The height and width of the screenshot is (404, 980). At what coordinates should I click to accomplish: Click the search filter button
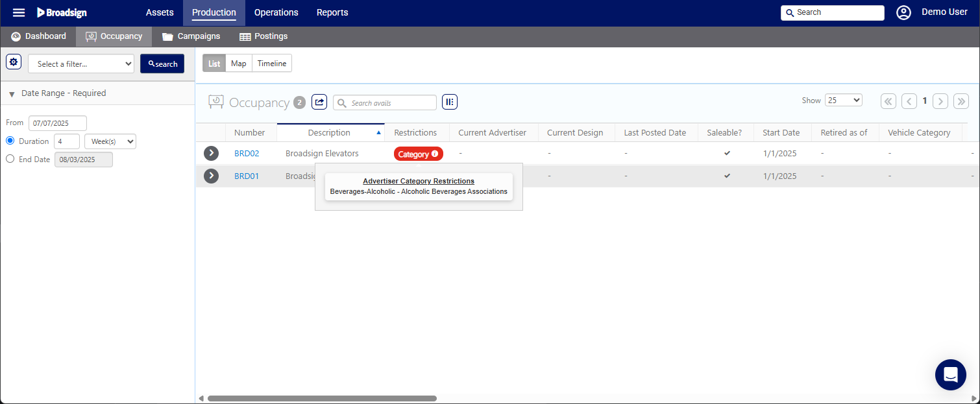point(162,64)
